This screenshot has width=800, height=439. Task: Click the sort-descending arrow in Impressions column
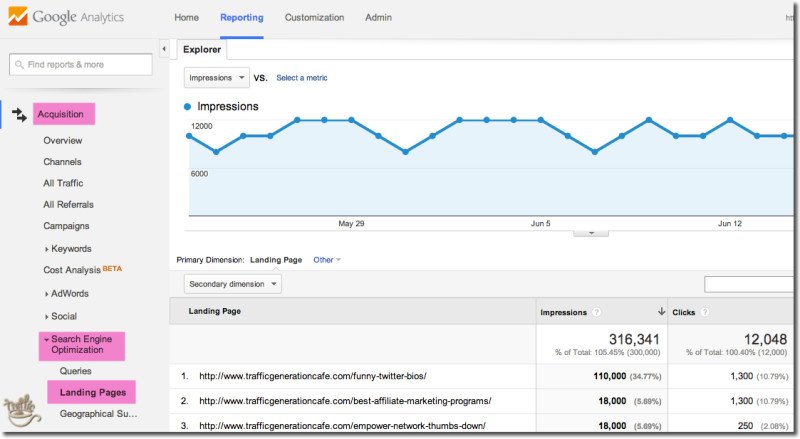pos(661,311)
